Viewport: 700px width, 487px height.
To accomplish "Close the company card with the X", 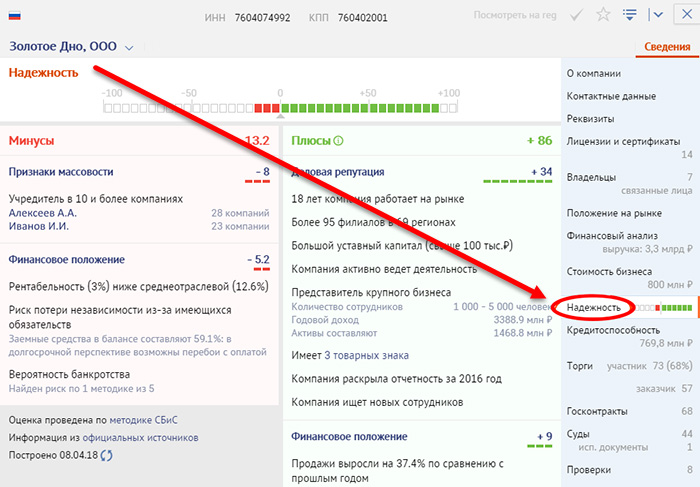I will coord(687,14).
